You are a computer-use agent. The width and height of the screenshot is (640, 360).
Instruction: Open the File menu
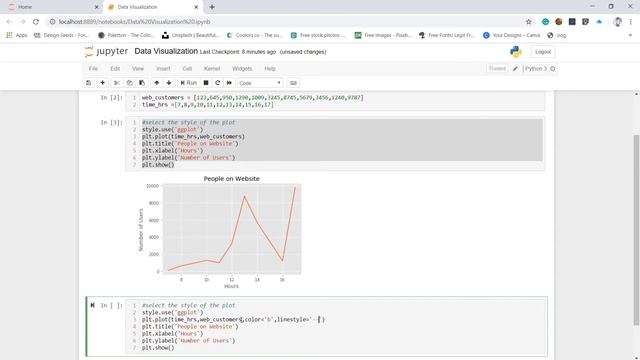tap(93, 69)
